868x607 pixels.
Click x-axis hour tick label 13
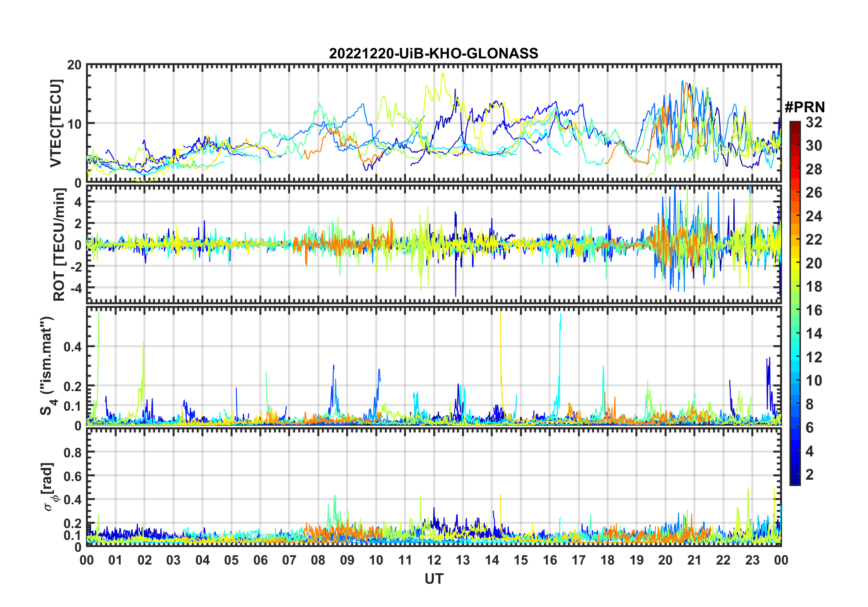(x=463, y=560)
